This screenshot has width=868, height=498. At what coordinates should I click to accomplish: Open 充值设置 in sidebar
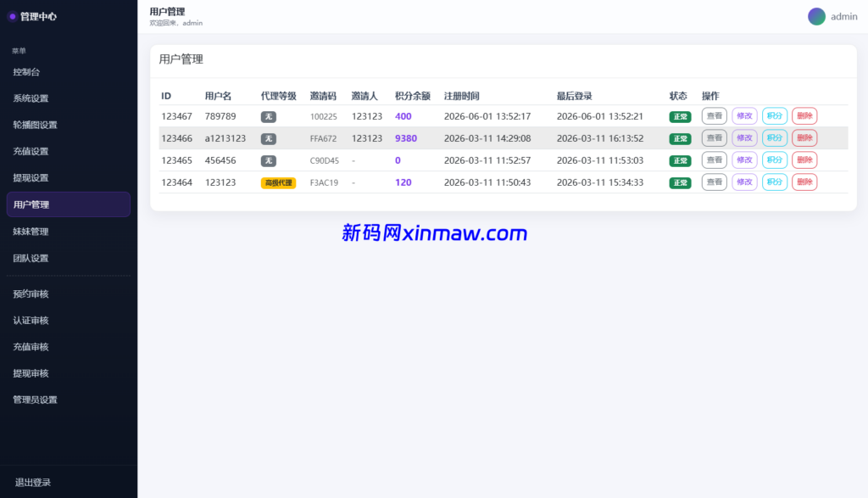point(69,151)
